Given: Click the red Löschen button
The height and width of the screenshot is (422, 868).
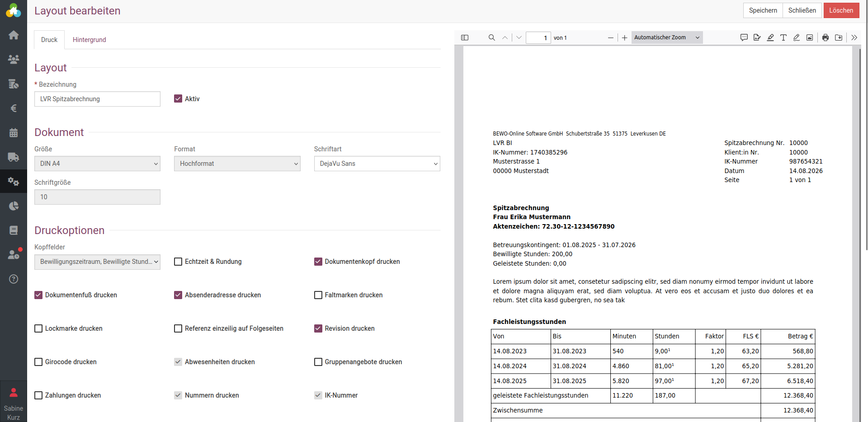Looking at the screenshot, I should tap(841, 10).
